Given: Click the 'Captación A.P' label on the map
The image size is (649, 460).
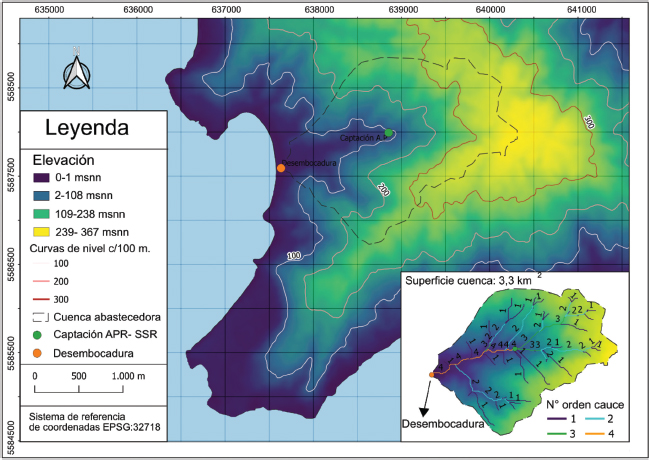Looking at the screenshot, I should [363, 138].
